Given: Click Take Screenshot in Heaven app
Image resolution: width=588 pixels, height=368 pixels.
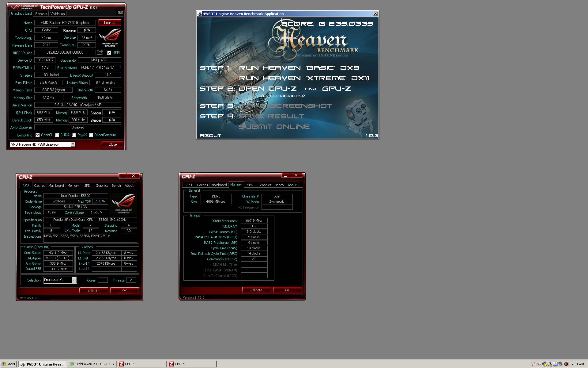Looking at the screenshot, I should click(x=285, y=106).
